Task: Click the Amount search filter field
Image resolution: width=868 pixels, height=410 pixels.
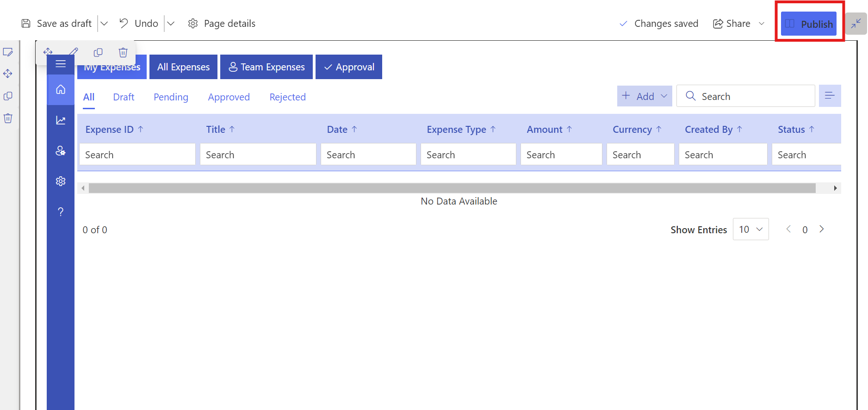Action: click(561, 155)
